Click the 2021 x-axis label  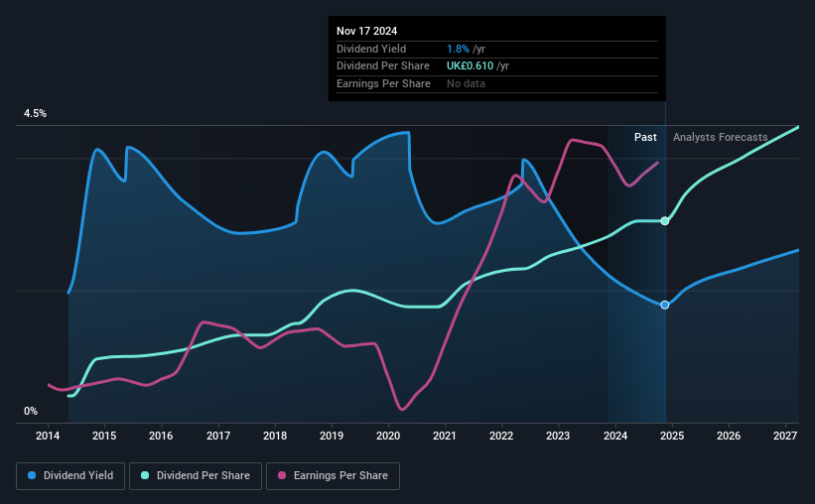(x=445, y=436)
